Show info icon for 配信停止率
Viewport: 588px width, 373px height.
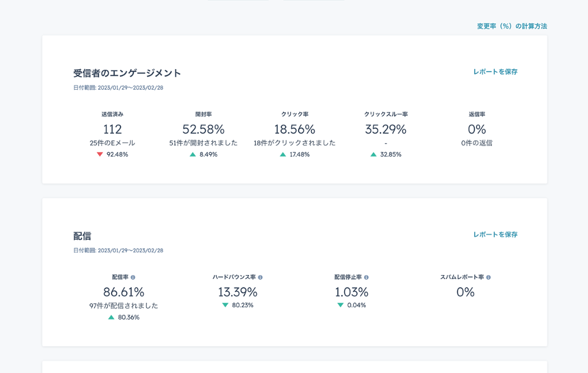(x=366, y=277)
